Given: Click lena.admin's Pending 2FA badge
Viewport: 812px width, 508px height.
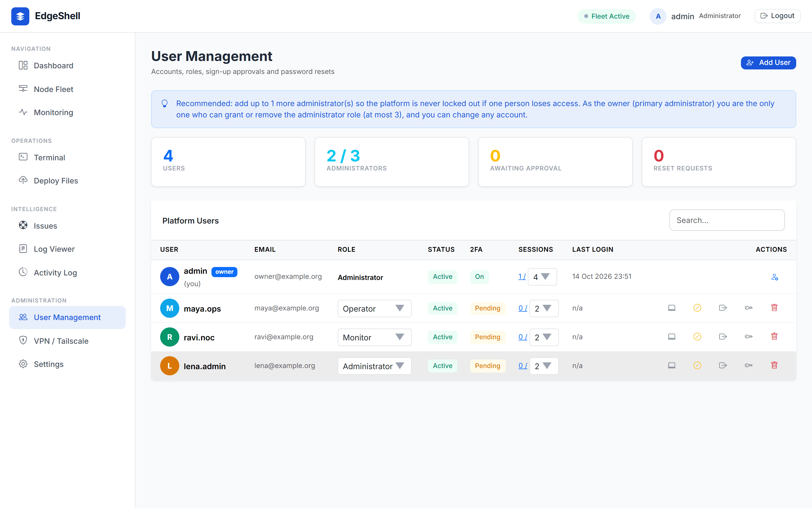Looking at the screenshot, I should pyautogui.click(x=487, y=366).
